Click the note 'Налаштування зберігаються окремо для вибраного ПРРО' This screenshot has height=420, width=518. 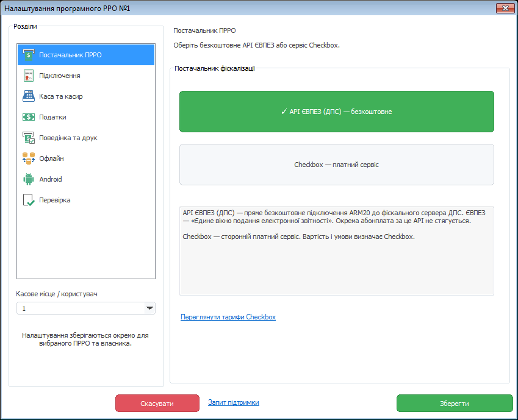click(85, 339)
